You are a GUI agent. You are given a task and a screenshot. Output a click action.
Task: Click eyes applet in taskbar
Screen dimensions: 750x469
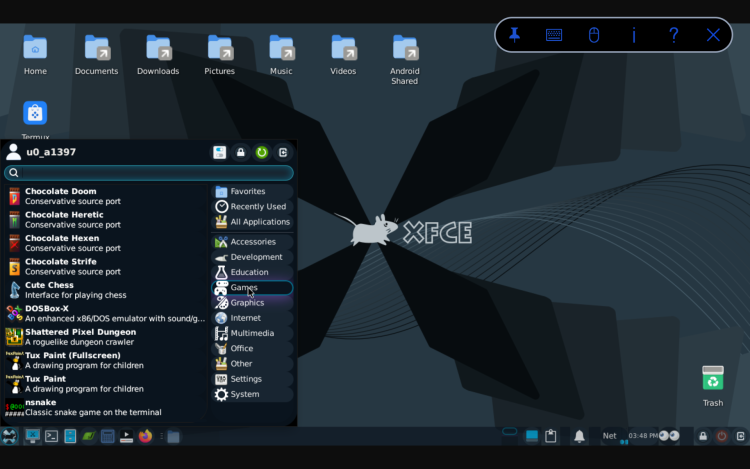click(669, 436)
